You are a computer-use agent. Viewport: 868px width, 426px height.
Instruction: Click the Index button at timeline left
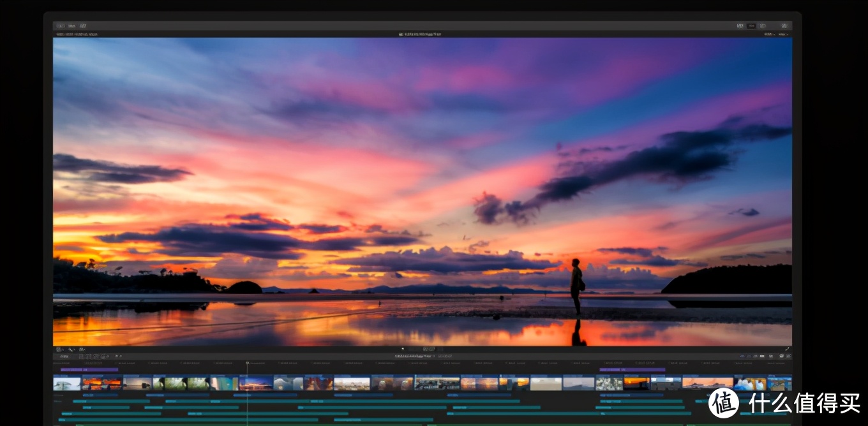64,356
